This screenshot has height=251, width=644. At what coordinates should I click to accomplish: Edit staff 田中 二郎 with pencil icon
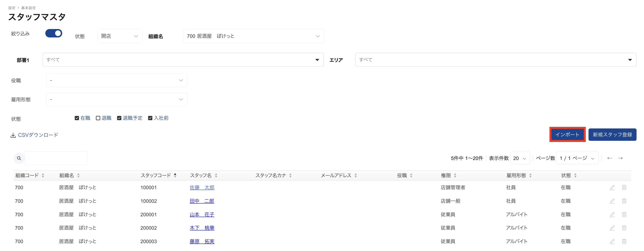click(612, 201)
